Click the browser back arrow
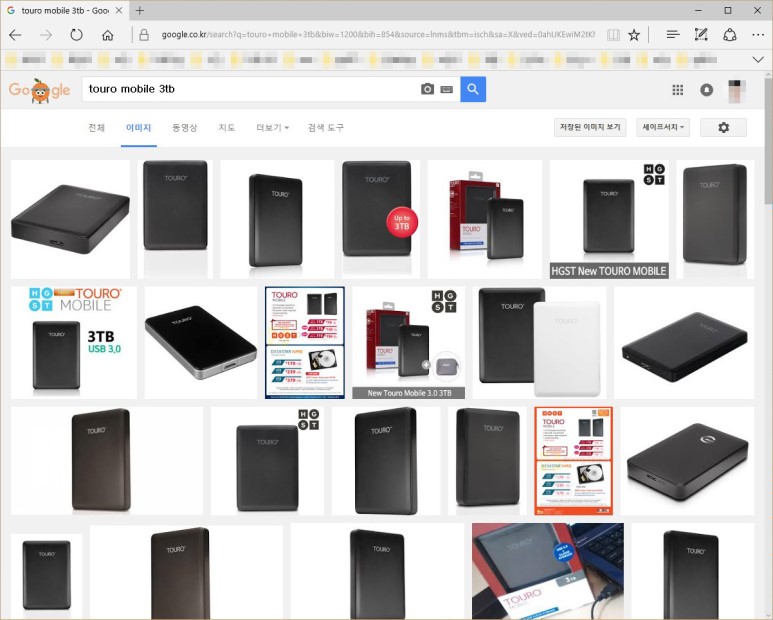Viewport: 773px width, 620px height. (x=15, y=35)
